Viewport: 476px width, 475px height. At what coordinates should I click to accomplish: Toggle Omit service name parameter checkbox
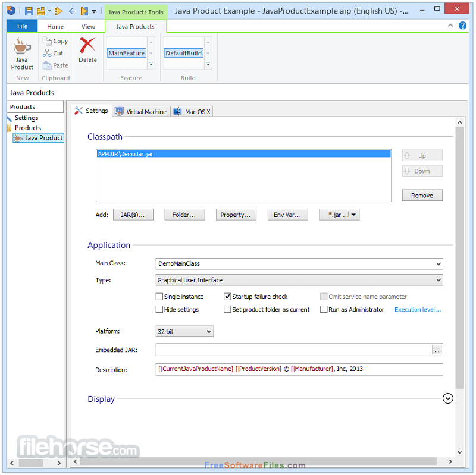pyautogui.click(x=324, y=296)
